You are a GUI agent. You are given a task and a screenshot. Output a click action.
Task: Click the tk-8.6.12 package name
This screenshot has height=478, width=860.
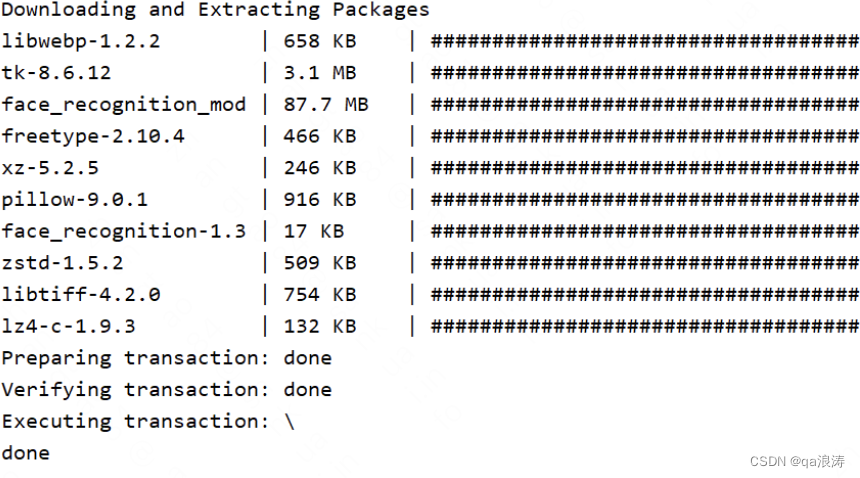[56, 73]
